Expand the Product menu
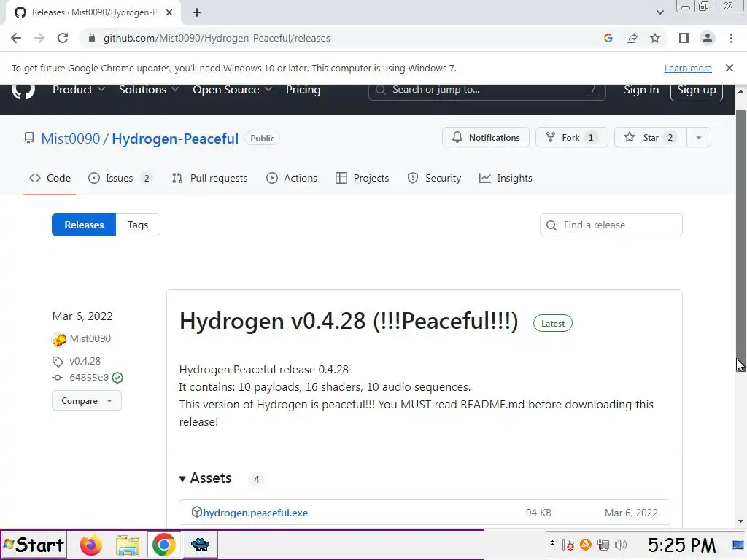 coord(78,90)
